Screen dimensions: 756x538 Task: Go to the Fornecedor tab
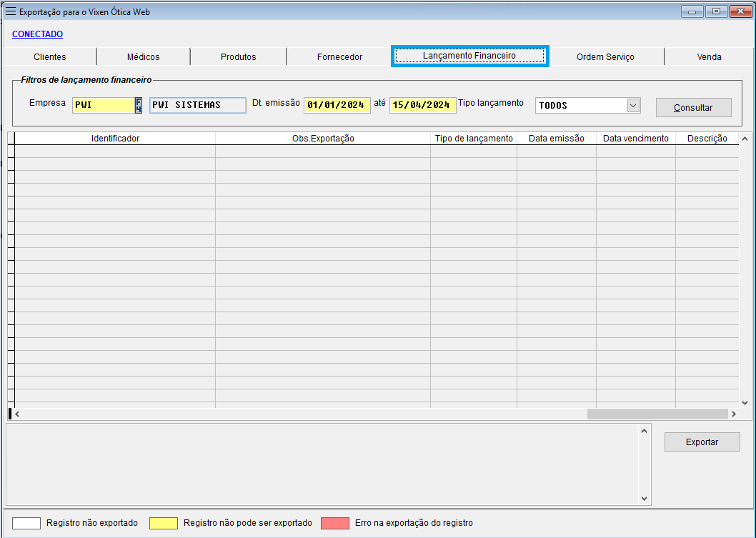click(x=339, y=57)
